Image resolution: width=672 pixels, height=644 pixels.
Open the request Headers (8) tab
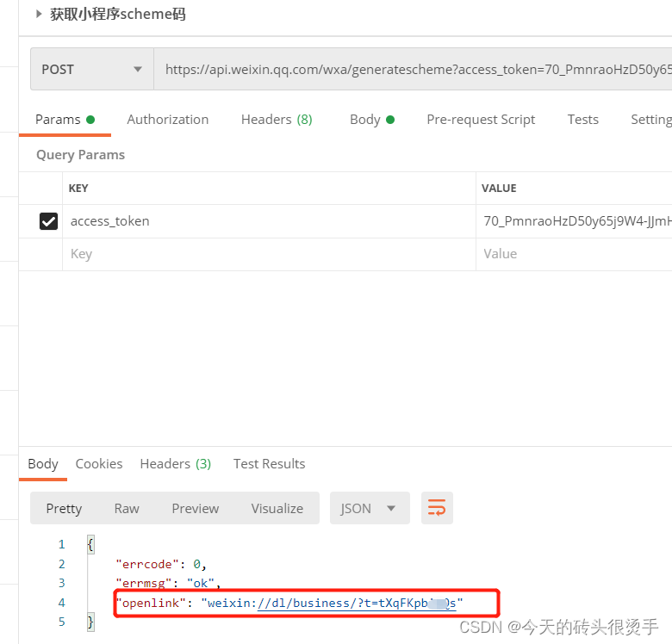[277, 120]
